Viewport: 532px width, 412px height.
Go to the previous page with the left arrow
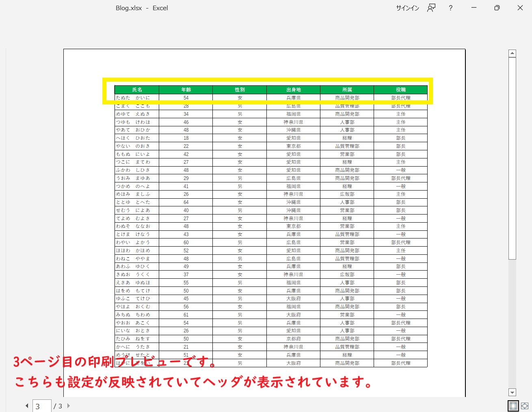(27, 405)
